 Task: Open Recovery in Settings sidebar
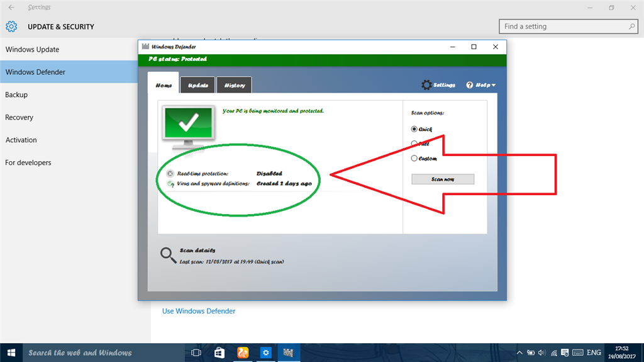click(69, 117)
